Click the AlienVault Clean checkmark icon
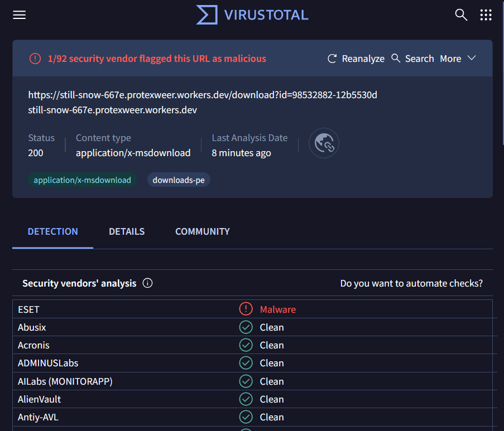Viewport: 504px width, 431px height. tap(246, 399)
